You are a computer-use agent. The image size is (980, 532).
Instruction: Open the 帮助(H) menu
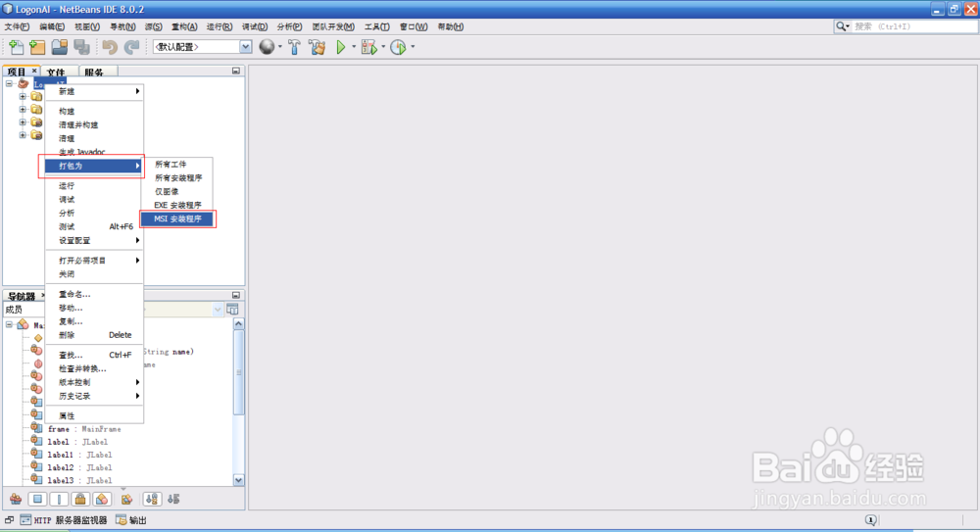[451, 26]
